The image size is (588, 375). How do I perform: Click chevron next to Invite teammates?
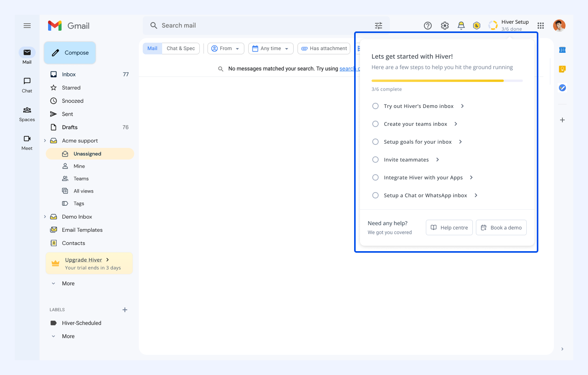click(438, 160)
